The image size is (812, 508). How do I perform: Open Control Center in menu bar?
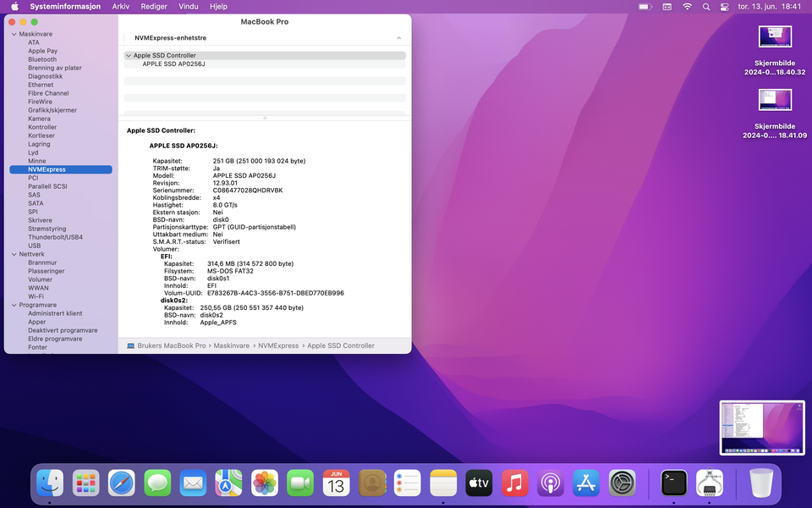click(724, 7)
